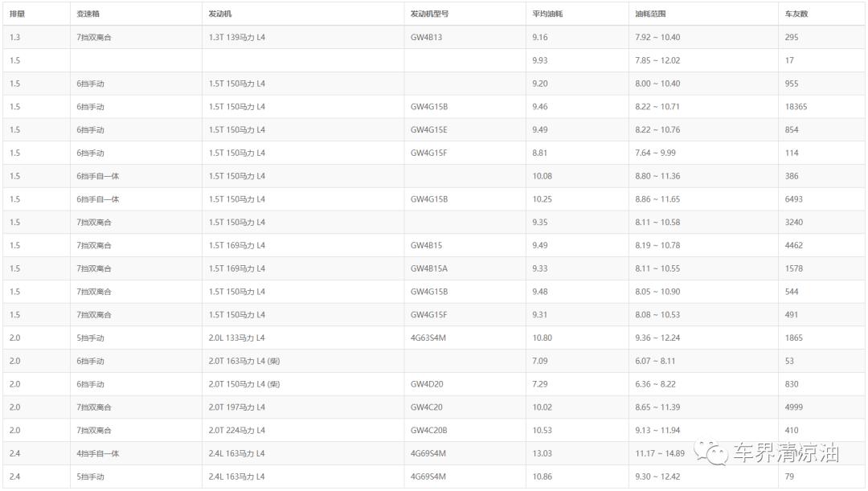
Task: Click owner count 3240
Action: pos(794,223)
